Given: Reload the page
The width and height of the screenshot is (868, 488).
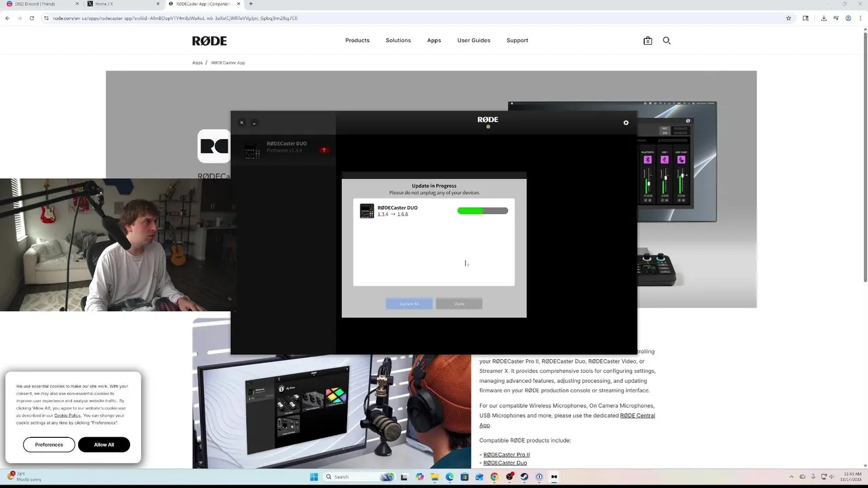Looking at the screenshot, I should pyautogui.click(x=31, y=18).
